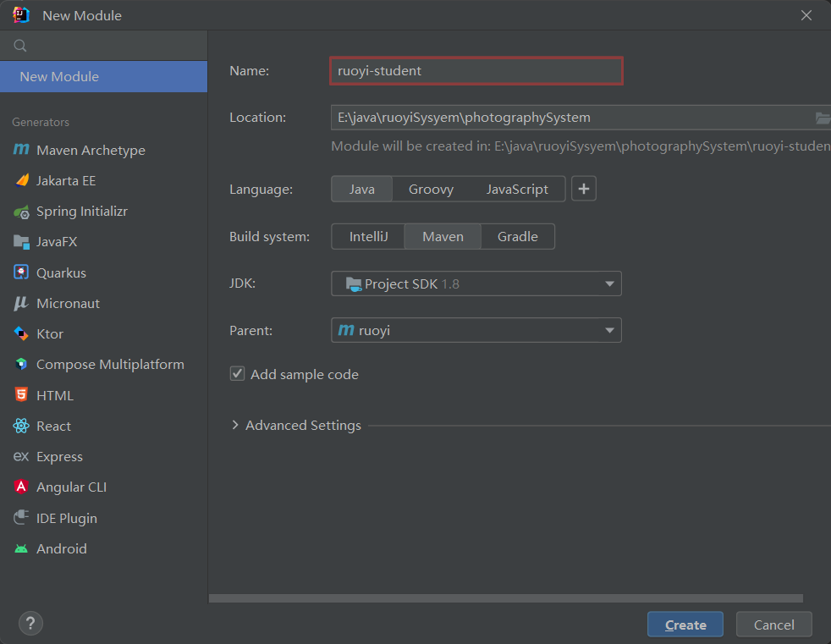The width and height of the screenshot is (831, 644).
Task: Close the New Module dialog
Action: [806, 15]
